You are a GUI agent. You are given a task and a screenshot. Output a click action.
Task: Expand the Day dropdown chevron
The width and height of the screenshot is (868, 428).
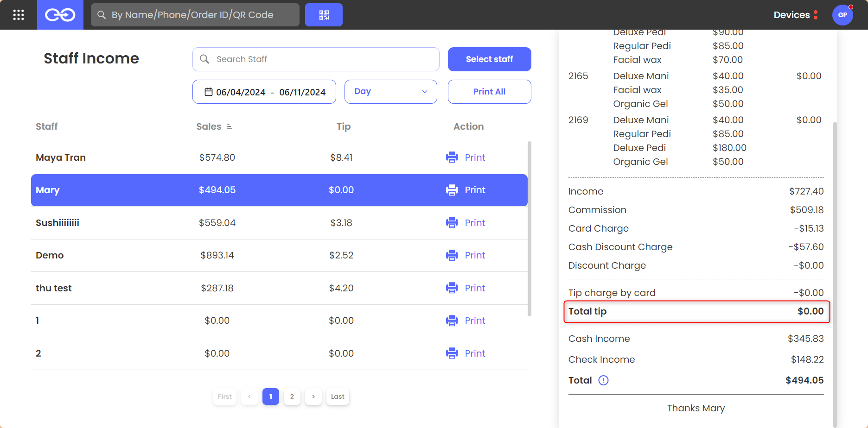[x=425, y=92]
